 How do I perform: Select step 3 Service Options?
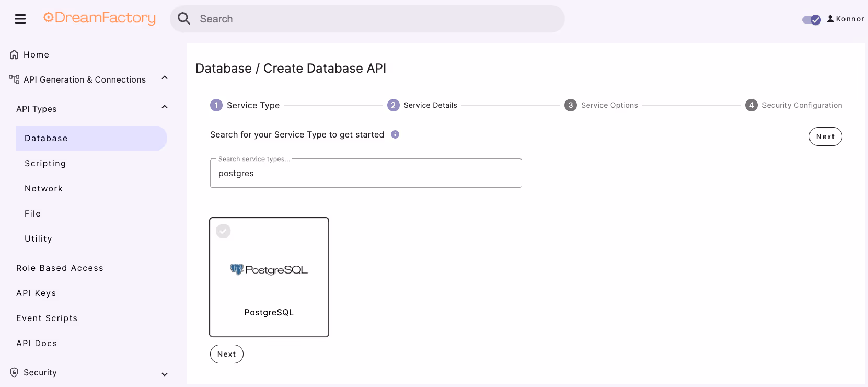click(x=601, y=105)
